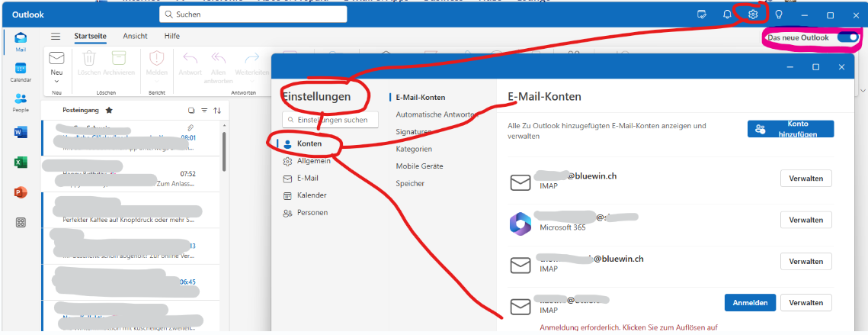Expand the Neu dropdown arrow

[56, 81]
